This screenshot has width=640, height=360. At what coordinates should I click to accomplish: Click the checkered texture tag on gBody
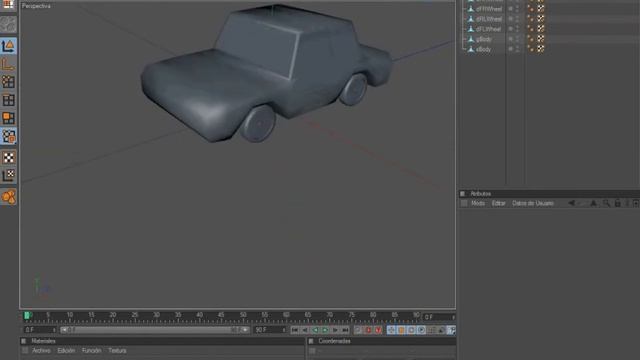541,38
